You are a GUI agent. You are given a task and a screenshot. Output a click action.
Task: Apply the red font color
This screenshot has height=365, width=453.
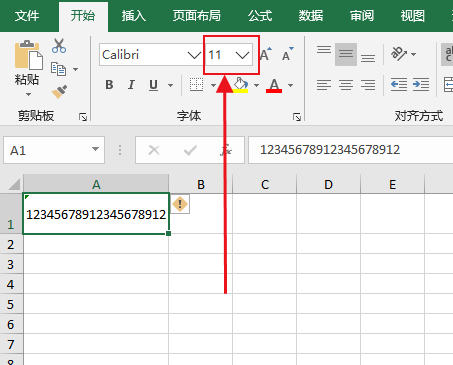tap(274, 85)
